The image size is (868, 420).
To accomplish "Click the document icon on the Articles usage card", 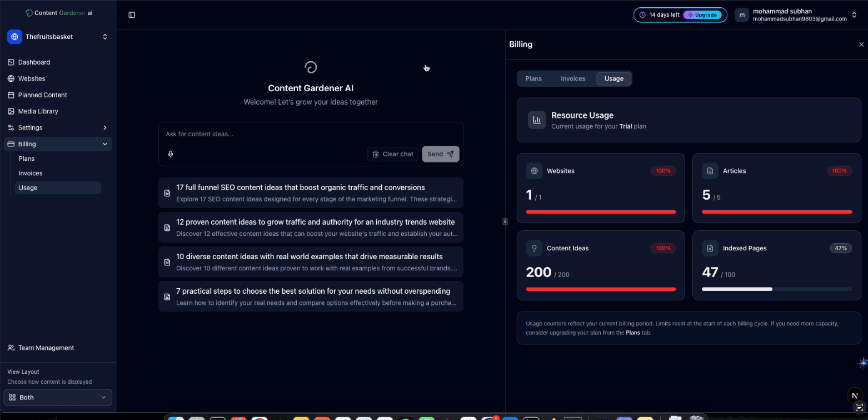I will tap(710, 171).
